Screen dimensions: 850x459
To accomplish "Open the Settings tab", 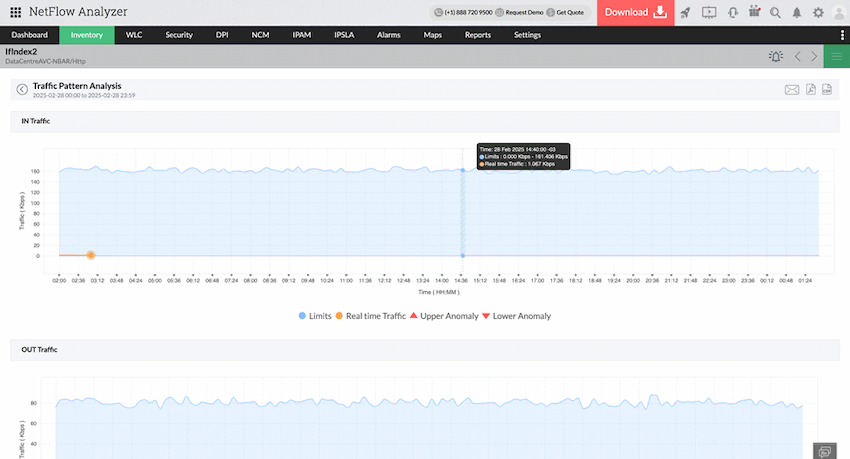I will click(x=527, y=35).
